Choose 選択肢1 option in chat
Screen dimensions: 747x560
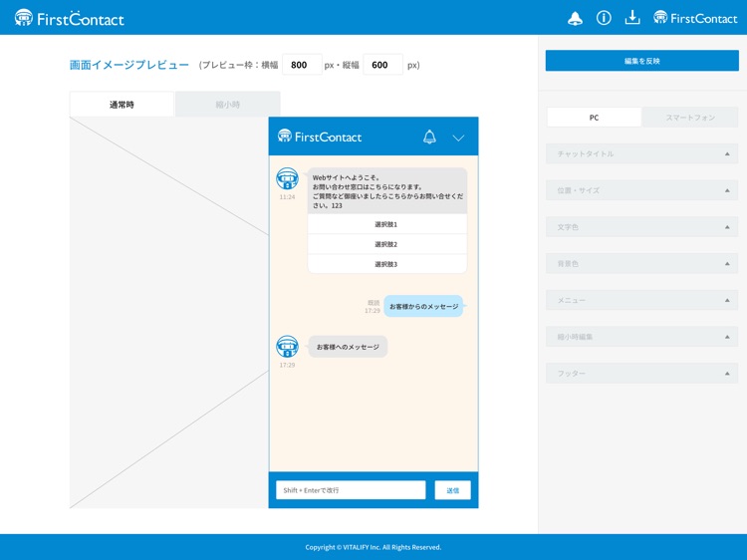point(386,224)
